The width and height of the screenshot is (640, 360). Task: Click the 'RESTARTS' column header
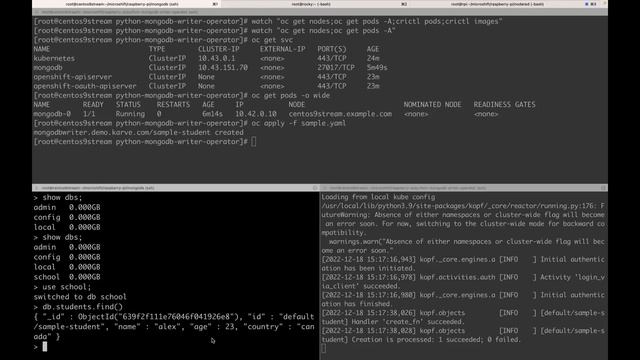coord(173,104)
